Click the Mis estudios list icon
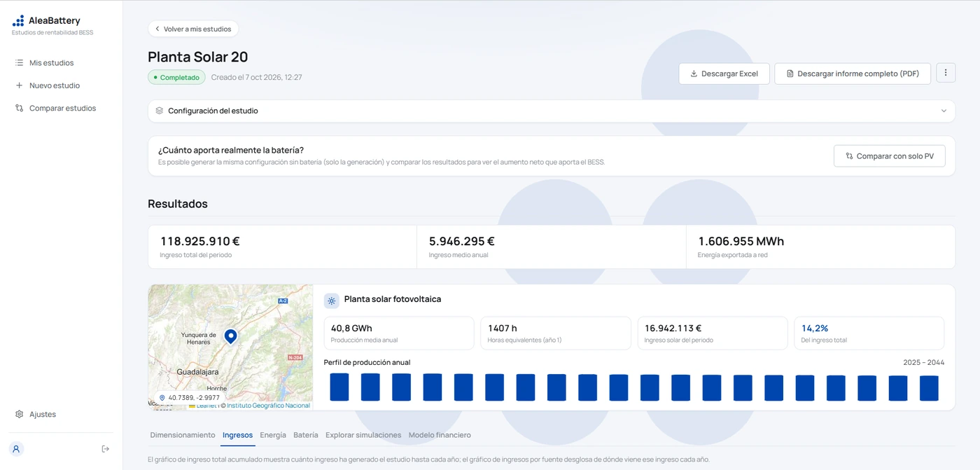This screenshot has height=470, width=980. [19, 63]
